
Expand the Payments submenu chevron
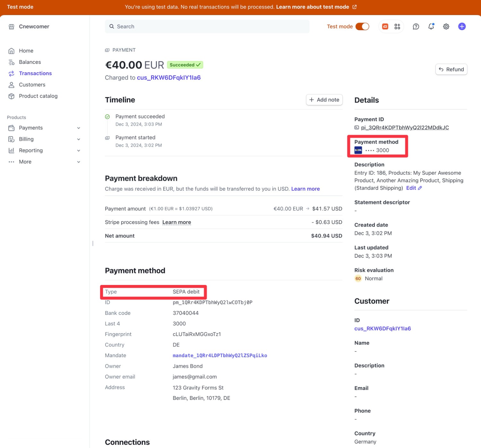tap(79, 128)
